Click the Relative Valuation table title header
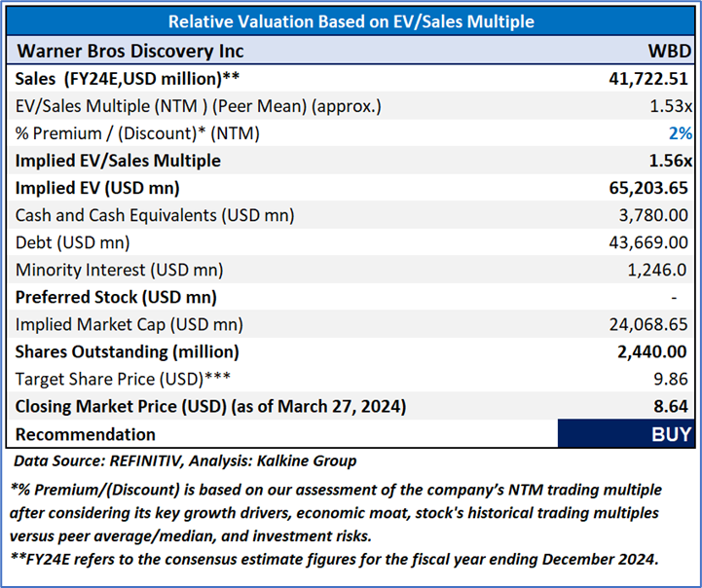 pos(351,21)
